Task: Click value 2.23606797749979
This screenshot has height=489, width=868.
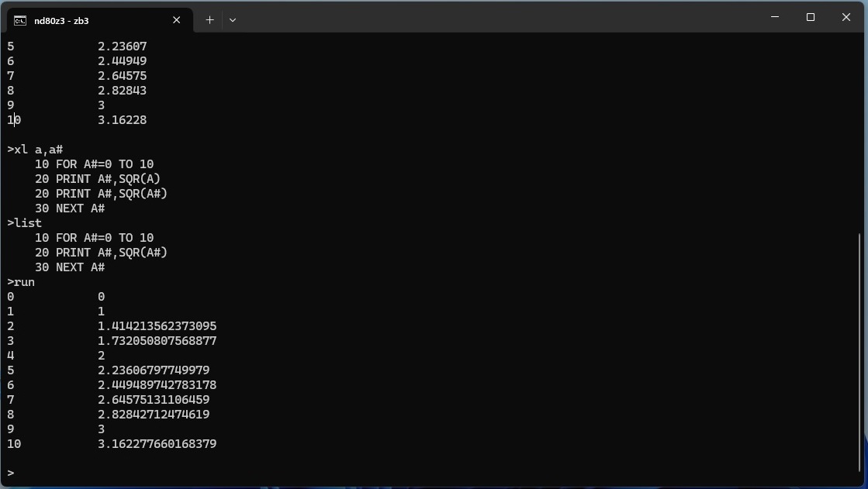Action: [154, 370]
